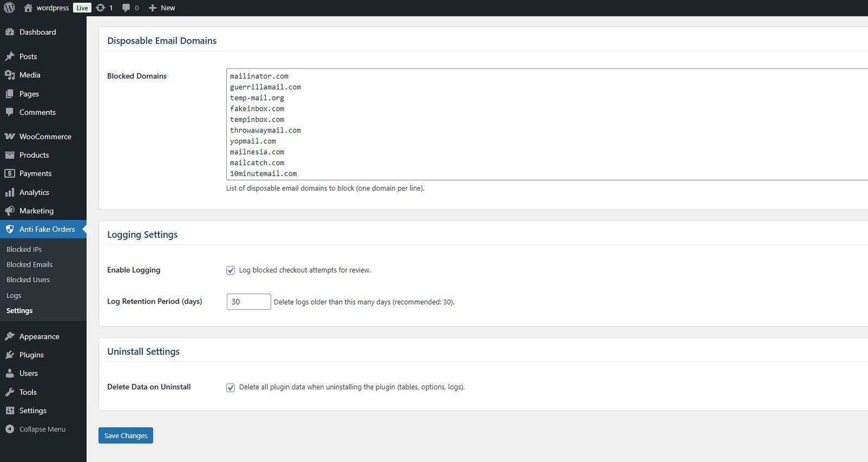868x462 pixels.
Task: Go to the Logs submenu page
Action: (14, 295)
